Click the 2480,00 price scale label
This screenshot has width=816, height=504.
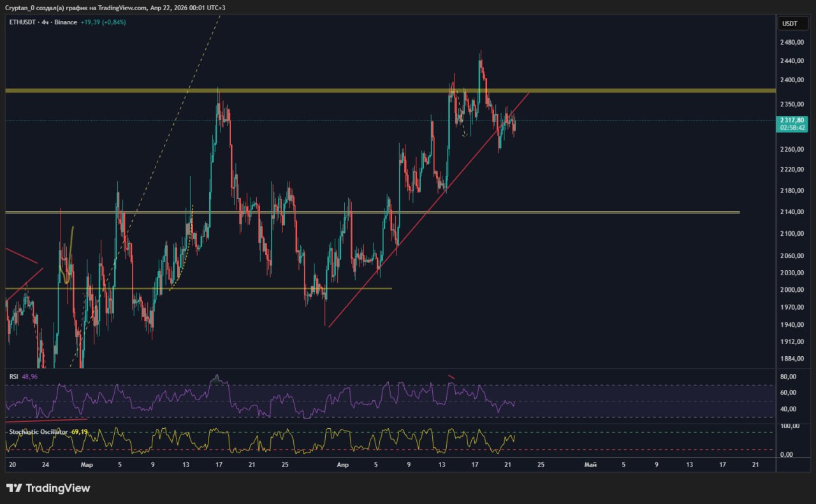click(x=791, y=43)
